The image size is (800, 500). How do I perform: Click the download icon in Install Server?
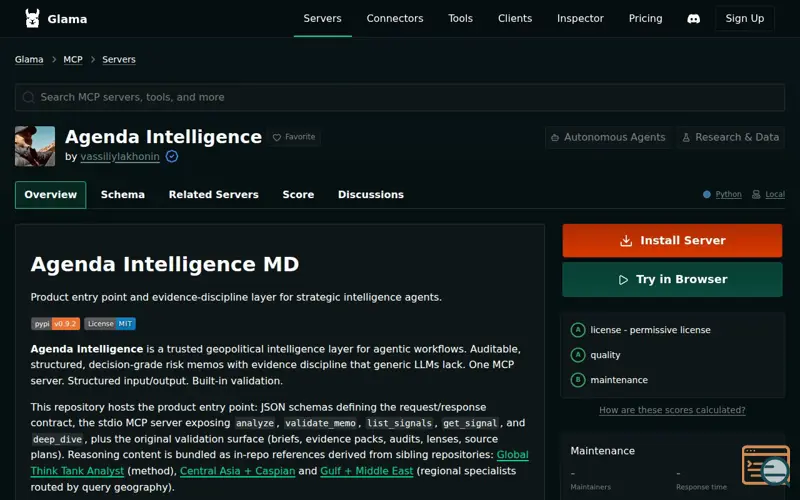626,241
